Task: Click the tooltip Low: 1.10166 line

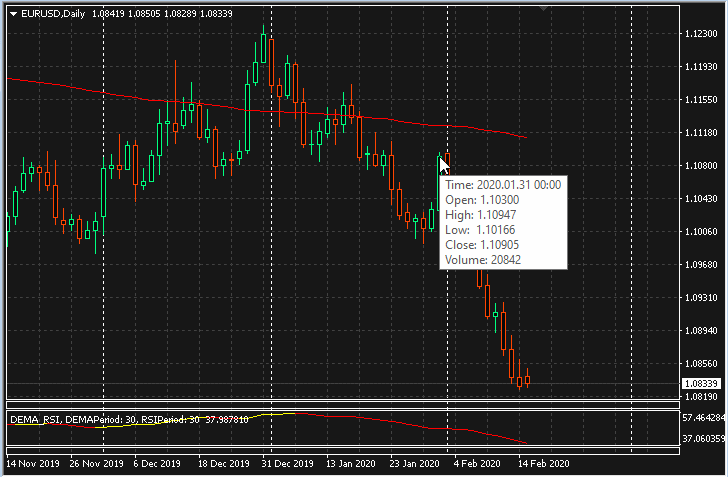Action: 480,230
